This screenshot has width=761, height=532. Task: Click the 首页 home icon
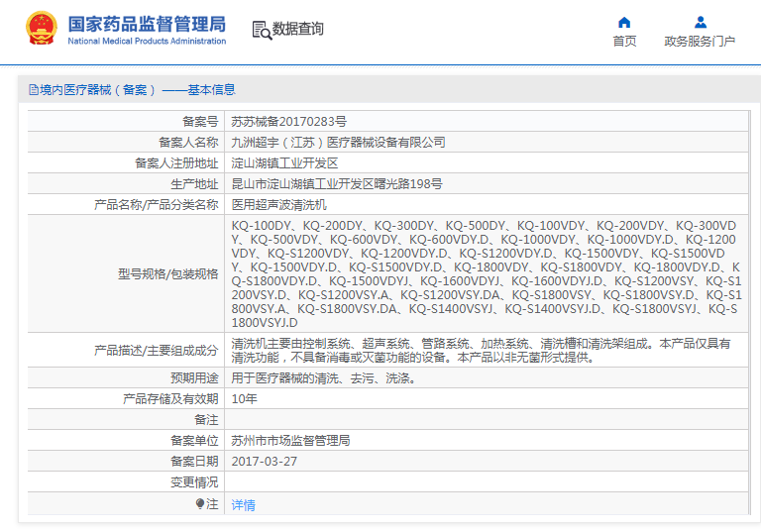(x=624, y=23)
